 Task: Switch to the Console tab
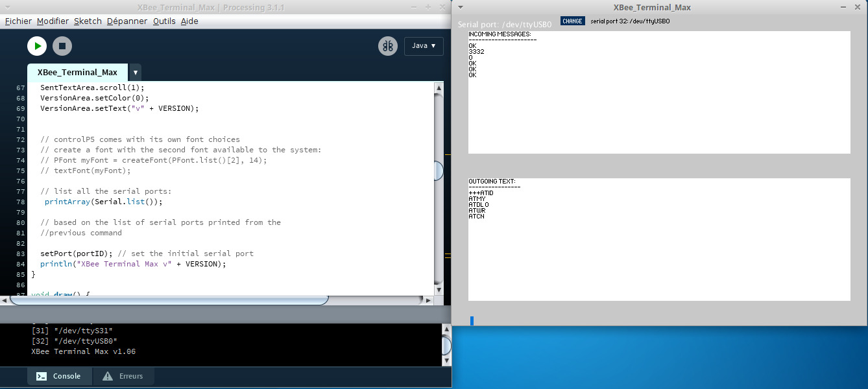coord(59,376)
